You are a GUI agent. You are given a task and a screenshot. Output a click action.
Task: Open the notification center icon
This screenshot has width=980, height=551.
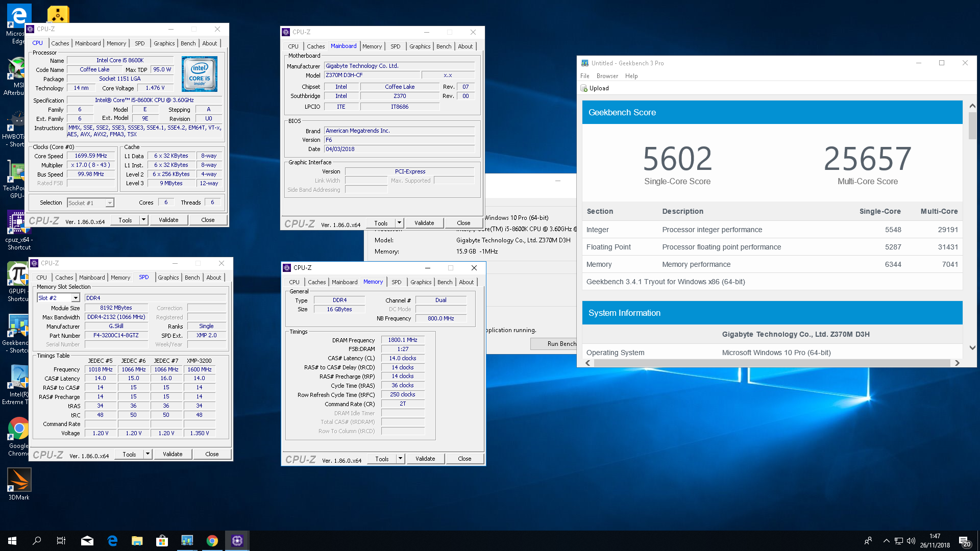click(x=964, y=541)
